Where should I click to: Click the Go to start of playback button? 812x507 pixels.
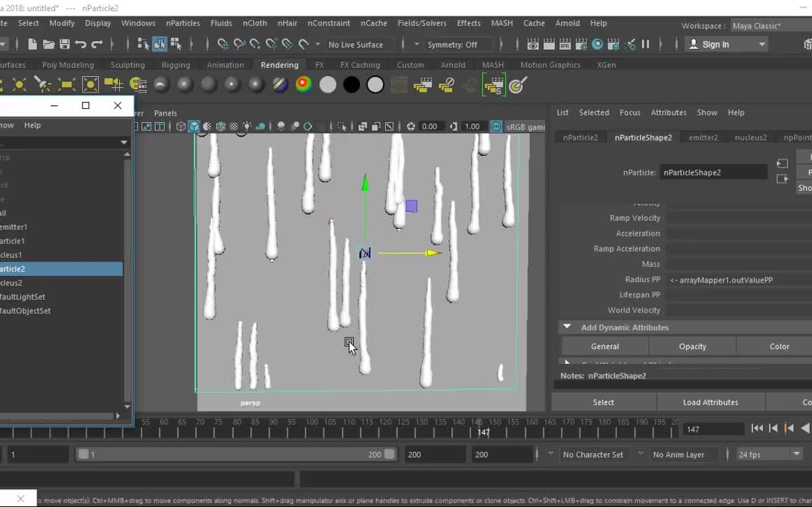(757, 429)
